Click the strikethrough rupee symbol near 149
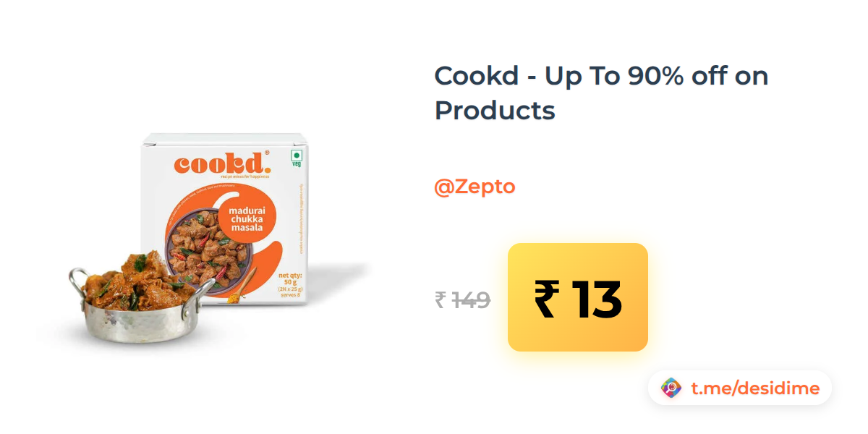This screenshot has height=434, width=868. pyautogui.click(x=440, y=299)
